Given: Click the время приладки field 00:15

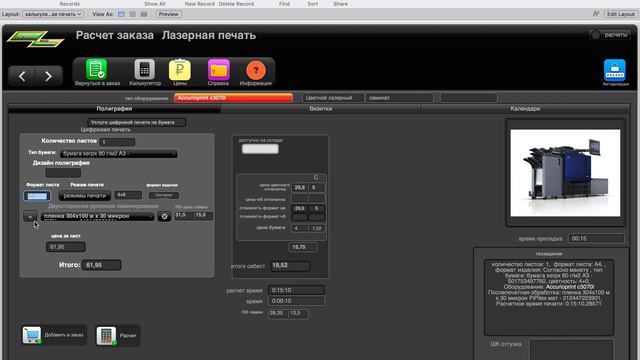Looking at the screenshot, I should tap(596, 238).
